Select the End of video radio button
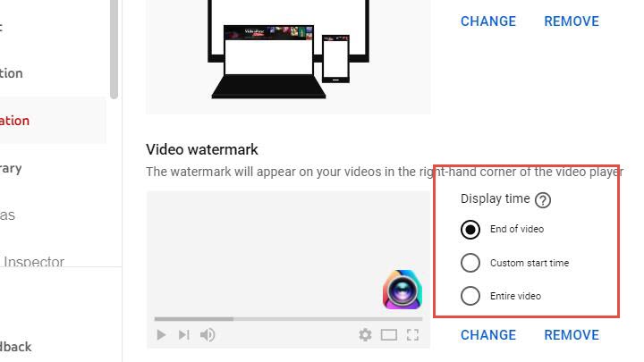 (470, 230)
